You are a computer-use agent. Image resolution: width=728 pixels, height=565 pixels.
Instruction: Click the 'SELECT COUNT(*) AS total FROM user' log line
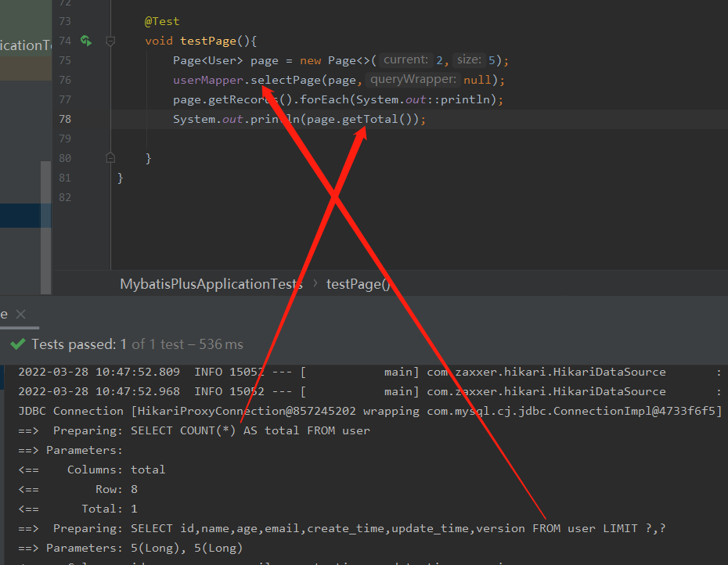click(194, 430)
